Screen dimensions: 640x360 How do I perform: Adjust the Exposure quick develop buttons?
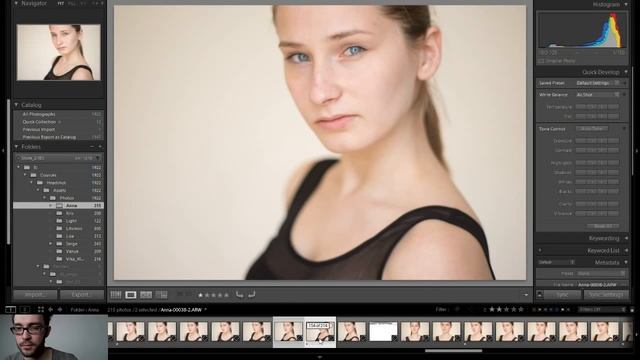tap(597, 141)
